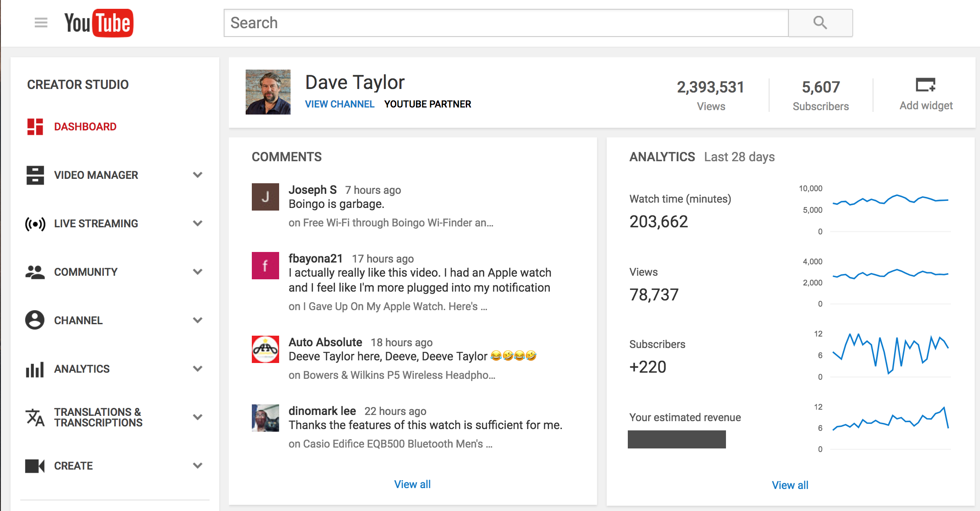Click the Community people icon

35,272
